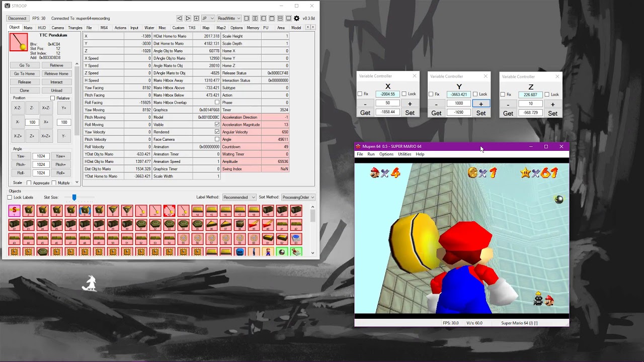
Task: Select the blue ring object in slot 63
Action: pyautogui.click(x=296, y=238)
